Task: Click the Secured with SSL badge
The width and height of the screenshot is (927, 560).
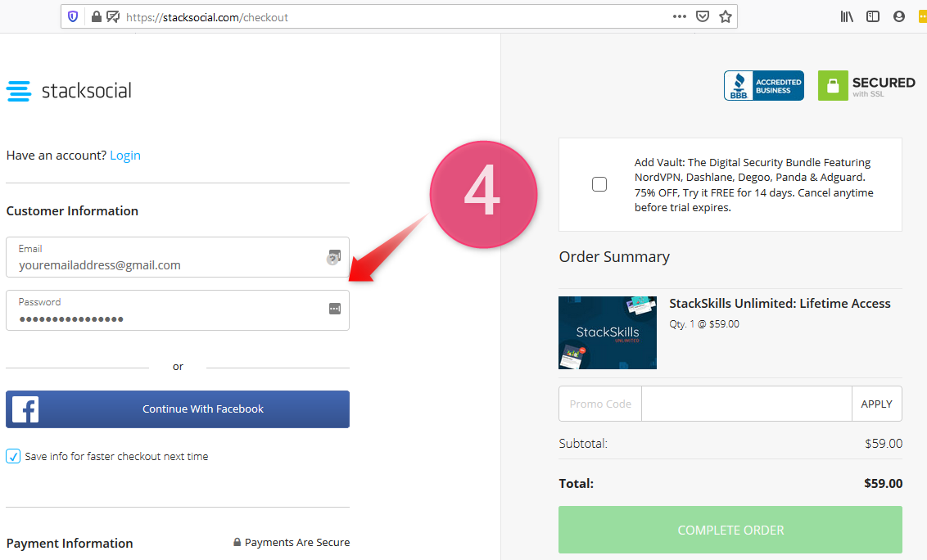Action: coord(866,85)
